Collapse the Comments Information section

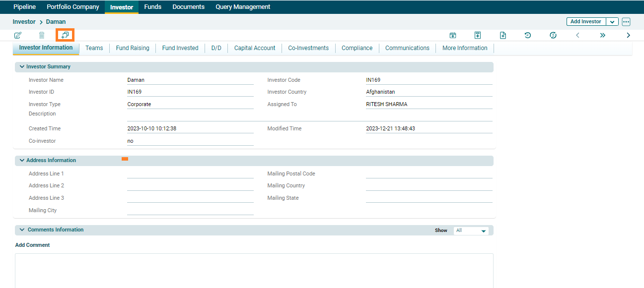pyautogui.click(x=22, y=230)
